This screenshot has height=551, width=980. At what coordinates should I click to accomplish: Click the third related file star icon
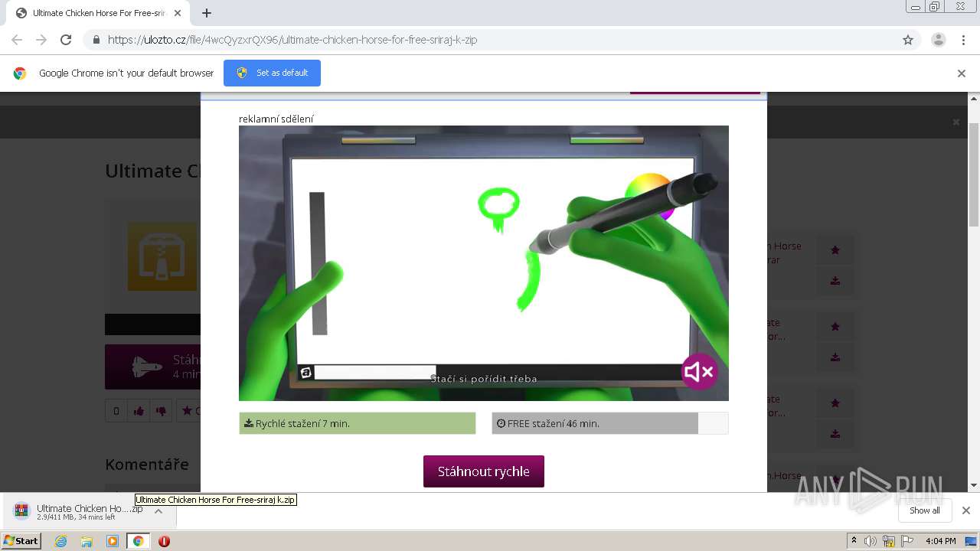pyautogui.click(x=835, y=403)
